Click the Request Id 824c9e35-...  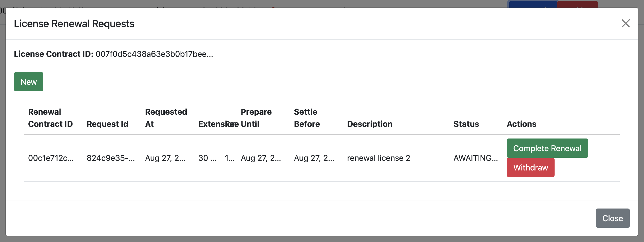pyautogui.click(x=111, y=158)
